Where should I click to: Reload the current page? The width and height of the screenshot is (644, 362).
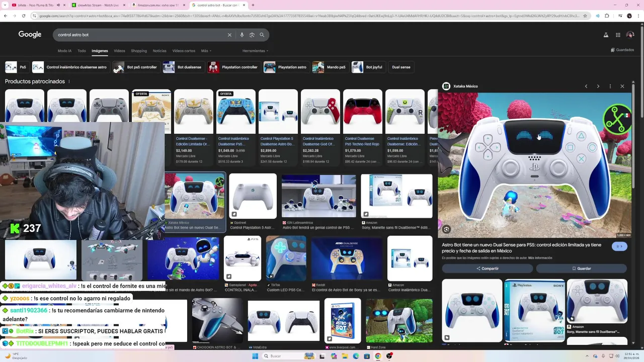(x=23, y=16)
